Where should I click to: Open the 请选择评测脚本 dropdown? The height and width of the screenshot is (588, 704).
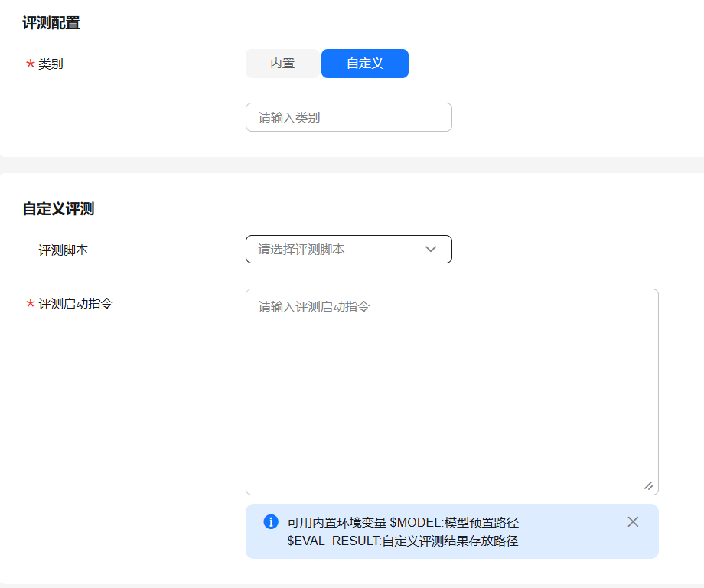pos(337,249)
